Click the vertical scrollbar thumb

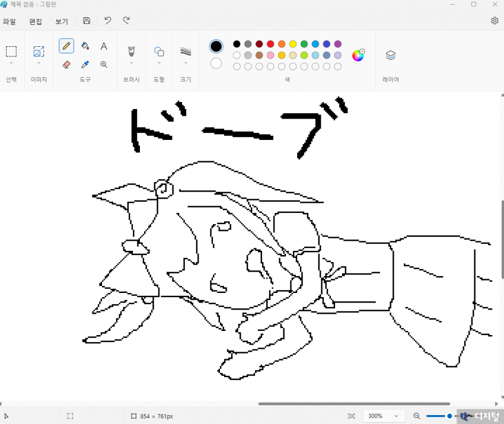pos(502,240)
